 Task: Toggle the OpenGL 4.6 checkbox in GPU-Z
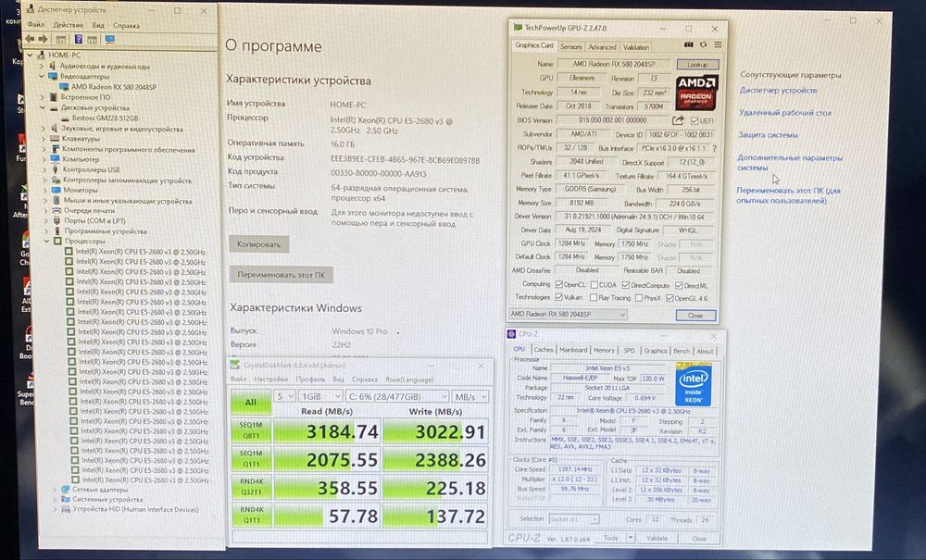tap(669, 298)
